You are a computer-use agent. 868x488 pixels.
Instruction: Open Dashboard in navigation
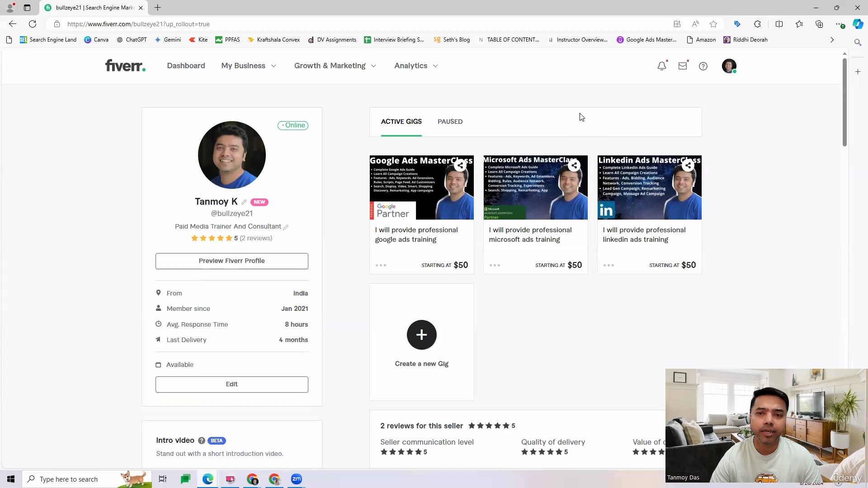[186, 66]
